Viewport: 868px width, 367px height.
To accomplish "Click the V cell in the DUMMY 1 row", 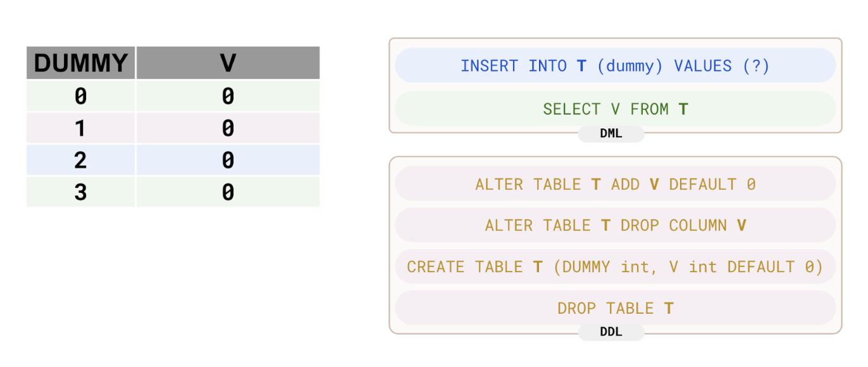I will (x=228, y=128).
